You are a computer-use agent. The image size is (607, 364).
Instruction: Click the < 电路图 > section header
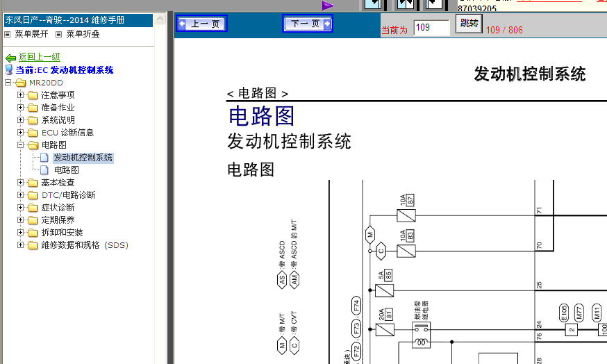(x=258, y=93)
